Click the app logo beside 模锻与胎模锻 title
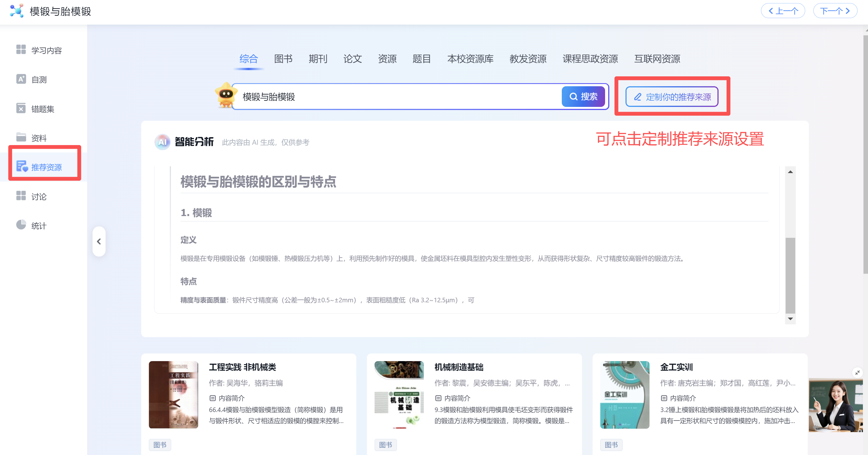This screenshot has height=455, width=868. click(x=16, y=11)
